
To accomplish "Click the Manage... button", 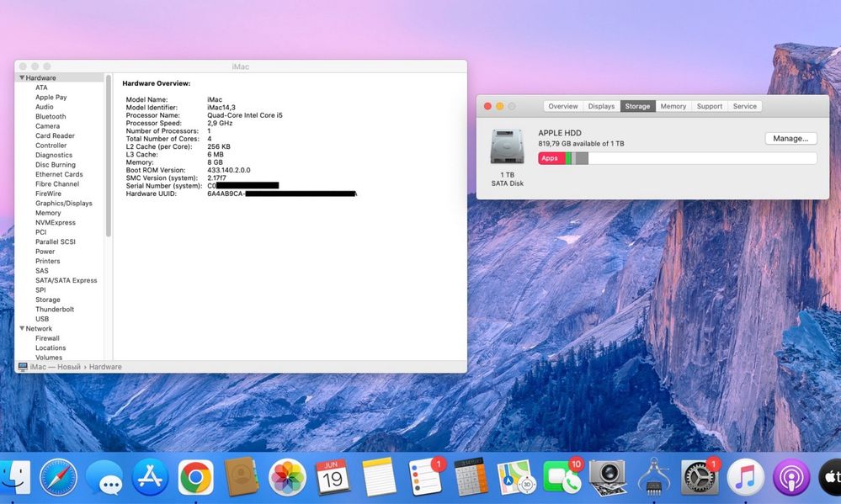I will tap(790, 138).
